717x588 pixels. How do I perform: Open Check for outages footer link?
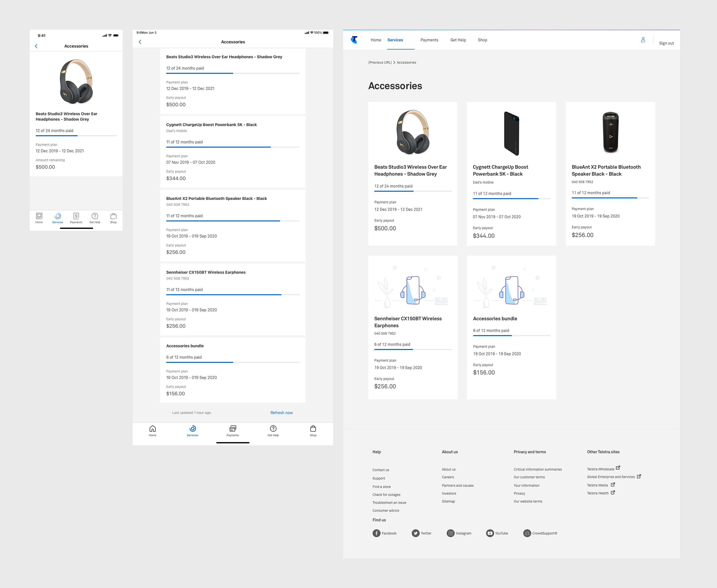(x=386, y=495)
